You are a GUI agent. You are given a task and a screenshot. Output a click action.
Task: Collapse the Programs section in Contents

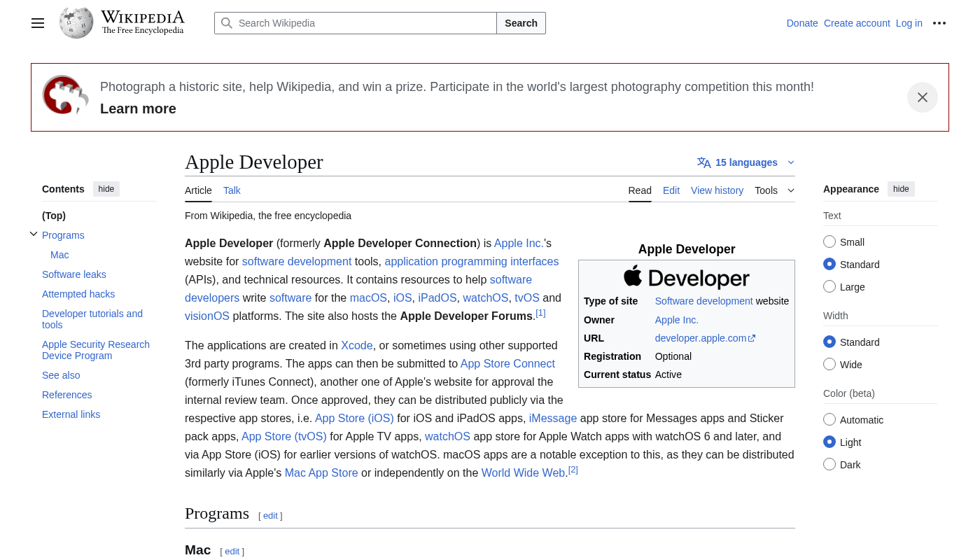[x=34, y=234]
